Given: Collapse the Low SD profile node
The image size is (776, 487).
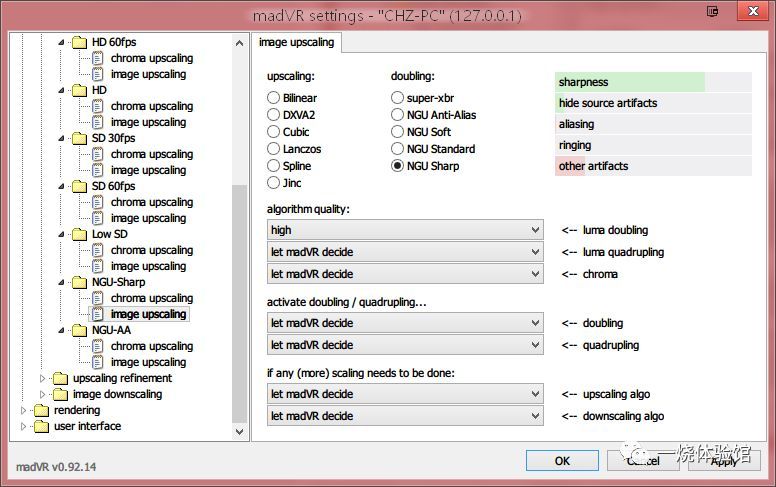Looking at the screenshot, I should point(61,234).
